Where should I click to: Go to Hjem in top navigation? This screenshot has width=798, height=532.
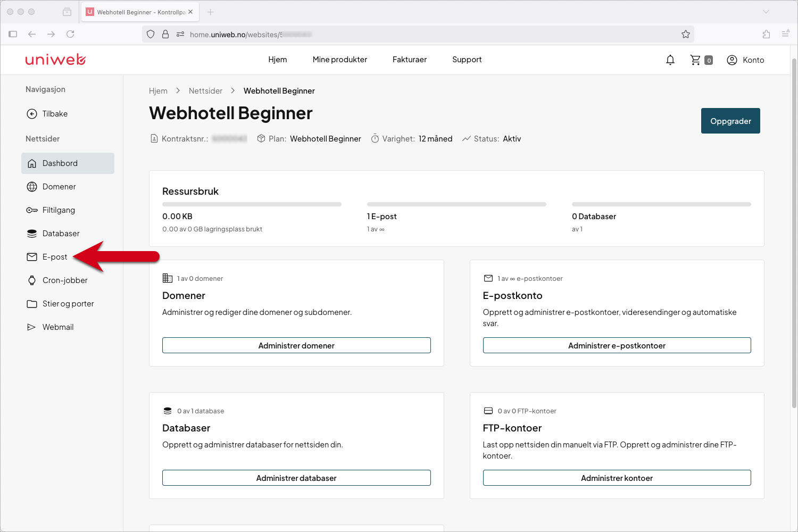click(x=278, y=60)
